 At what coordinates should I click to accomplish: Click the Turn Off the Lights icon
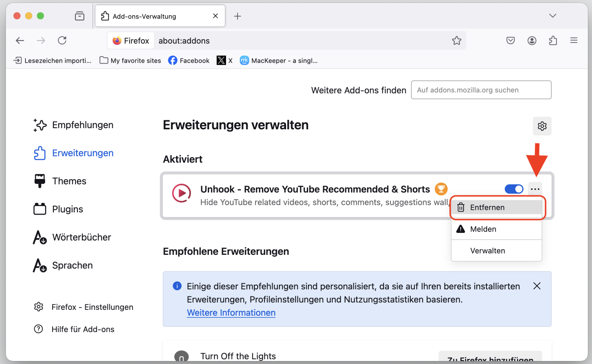(181, 356)
